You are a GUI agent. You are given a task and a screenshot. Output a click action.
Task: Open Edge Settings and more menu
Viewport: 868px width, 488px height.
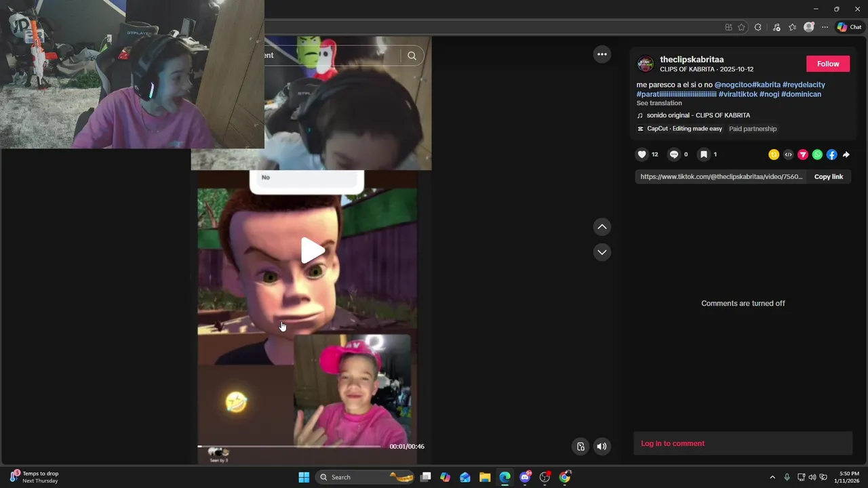click(x=825, y=27)
